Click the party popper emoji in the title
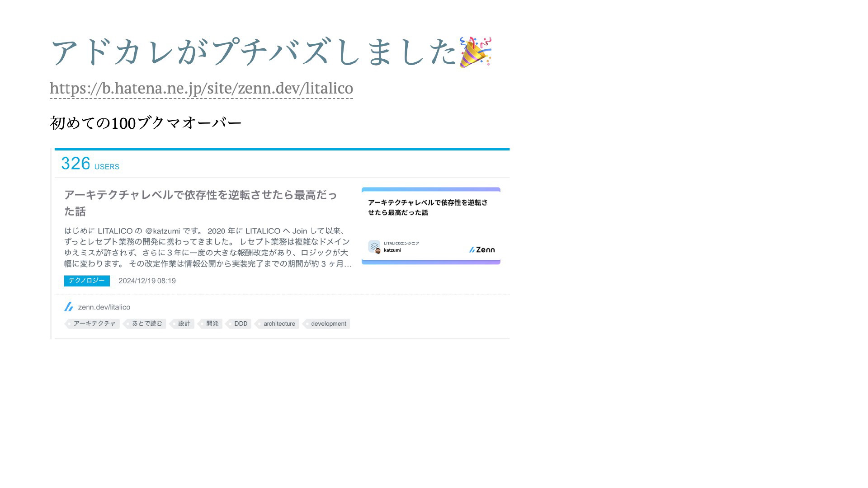Screen dimensions: 868x488 click(475, 52)
